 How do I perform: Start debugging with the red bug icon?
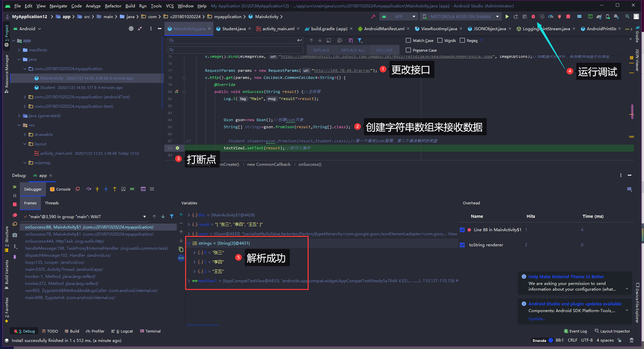tap(533, 16)
